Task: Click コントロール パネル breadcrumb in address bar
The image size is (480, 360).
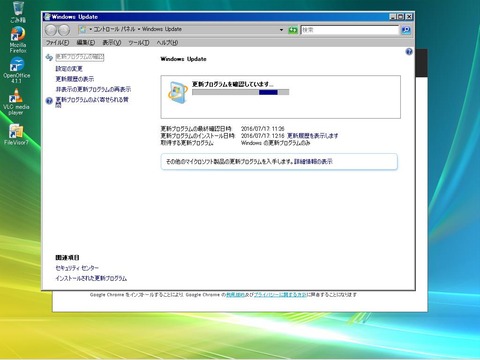Action: point(114,29)
